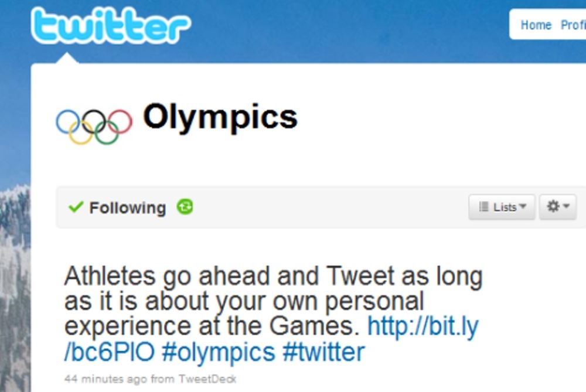The height and width of the screenshot is (392, 586).
Task: Open the #olympics hashtag
Action: 219,353
